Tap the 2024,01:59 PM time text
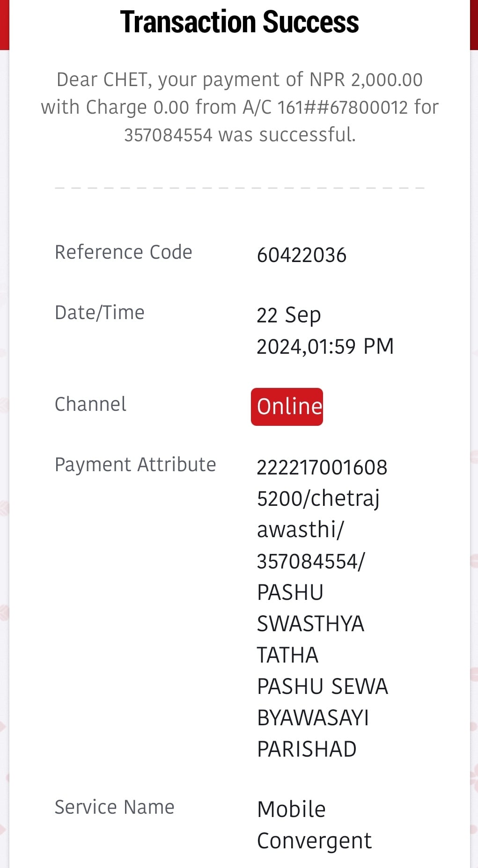 (325, 347)
